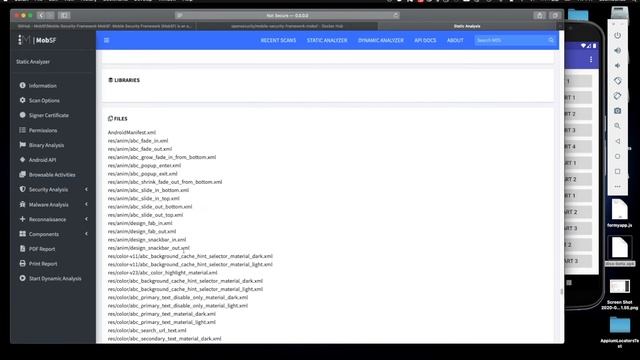Image resolution: width=640 pixels, height=360 pixels.
Task: Expand the Security Analysis submenu arrow
Action: [x=86, y=189]
